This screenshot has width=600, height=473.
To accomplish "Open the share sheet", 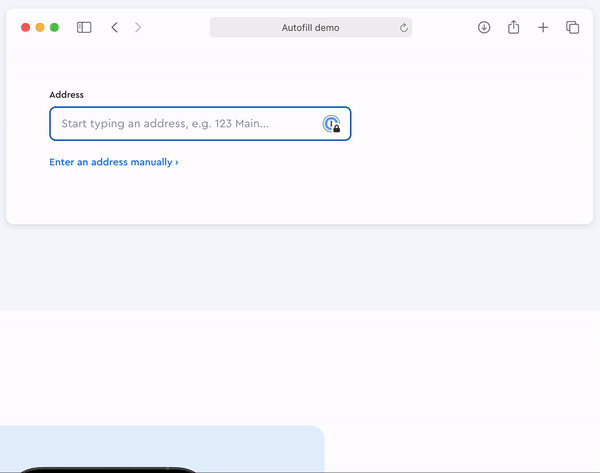I will pyautogui.click(x=513, y=28).
